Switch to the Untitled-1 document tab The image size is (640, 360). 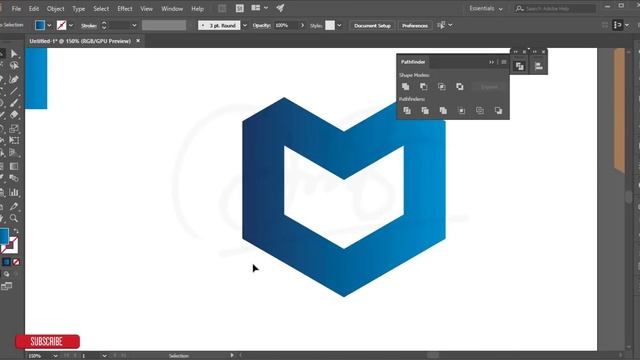coord(80,41)
